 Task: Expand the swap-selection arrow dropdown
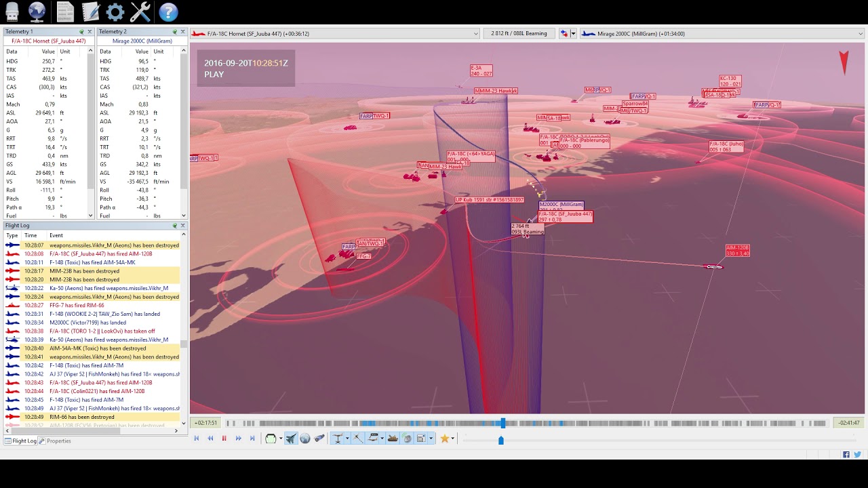tap(573, 33)
